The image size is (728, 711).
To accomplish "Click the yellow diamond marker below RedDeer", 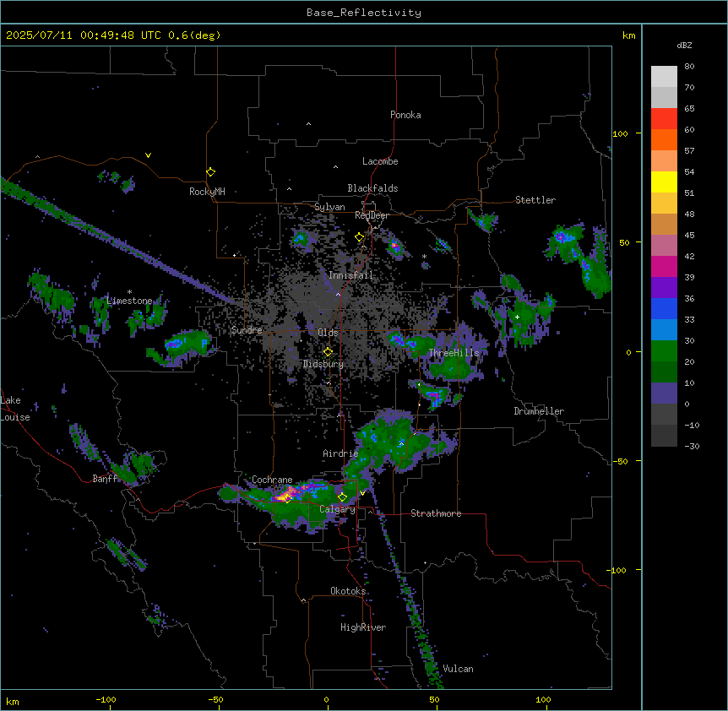I will 359,237.
